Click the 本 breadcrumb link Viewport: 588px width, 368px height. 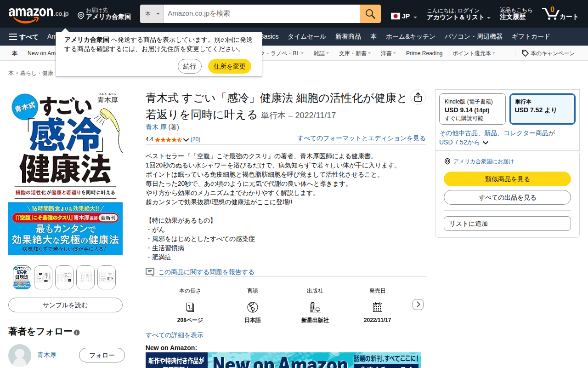pos(11,73)
